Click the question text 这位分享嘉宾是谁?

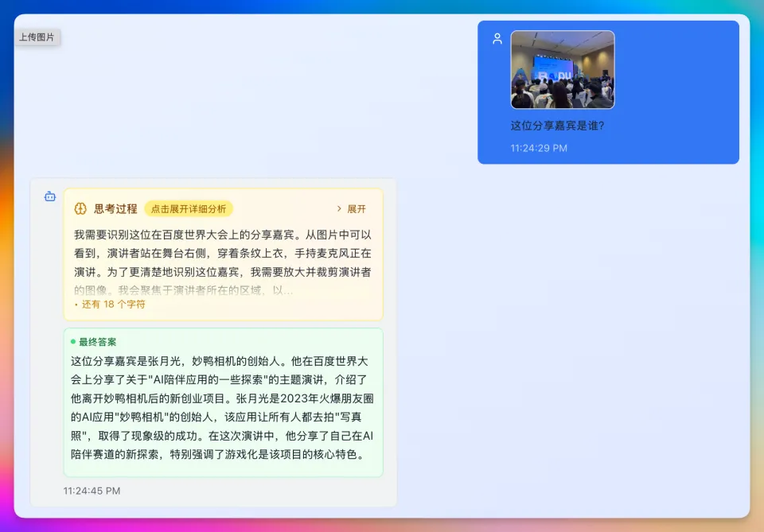tap(557, 126)
